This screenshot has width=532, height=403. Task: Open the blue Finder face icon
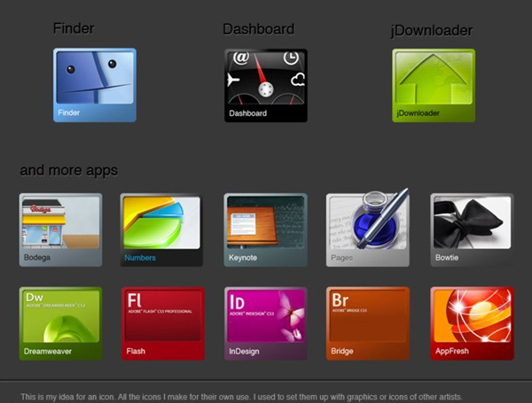[95, 85]
